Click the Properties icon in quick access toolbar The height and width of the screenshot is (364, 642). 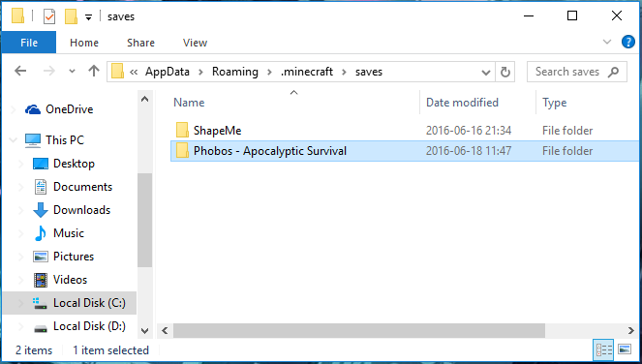(49, 16)
